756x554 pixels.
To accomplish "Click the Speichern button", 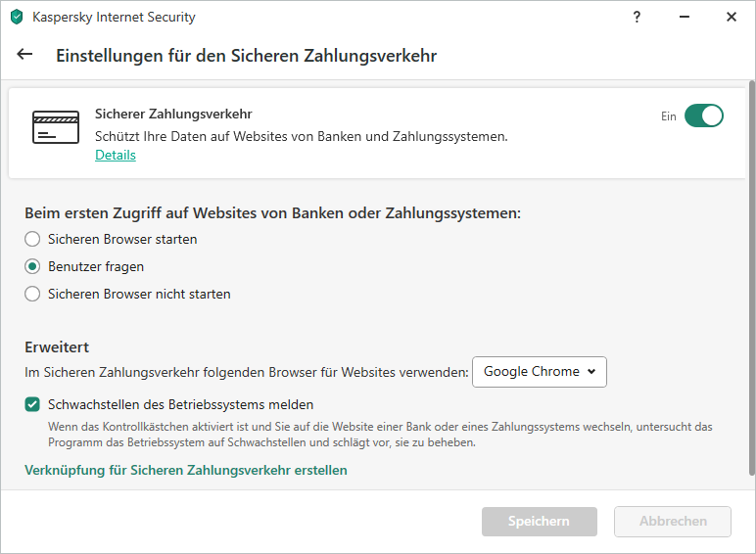I will click(539, 522).
